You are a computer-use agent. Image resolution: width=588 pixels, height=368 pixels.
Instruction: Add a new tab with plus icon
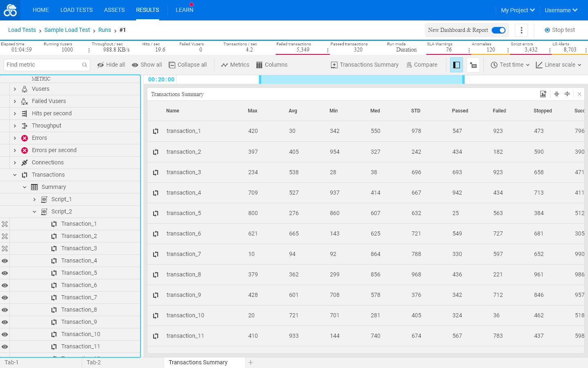[251, 363]
